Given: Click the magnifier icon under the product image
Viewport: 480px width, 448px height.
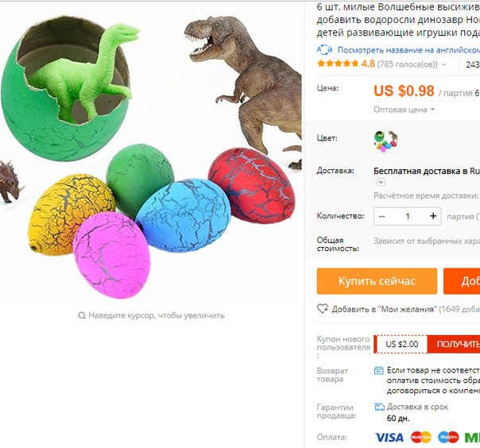Looking at the screenshot, I should coord(82,315).
